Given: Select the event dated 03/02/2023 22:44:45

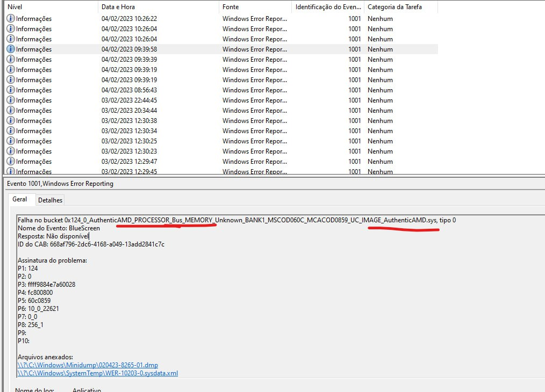Looking at the screenshot, I should pos(221,100).
